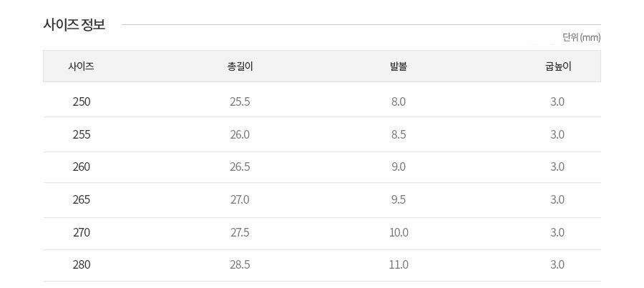Screen dimensions: 644x288
Task: Select the size 270 row label
Action: click(x=82, y=232)
